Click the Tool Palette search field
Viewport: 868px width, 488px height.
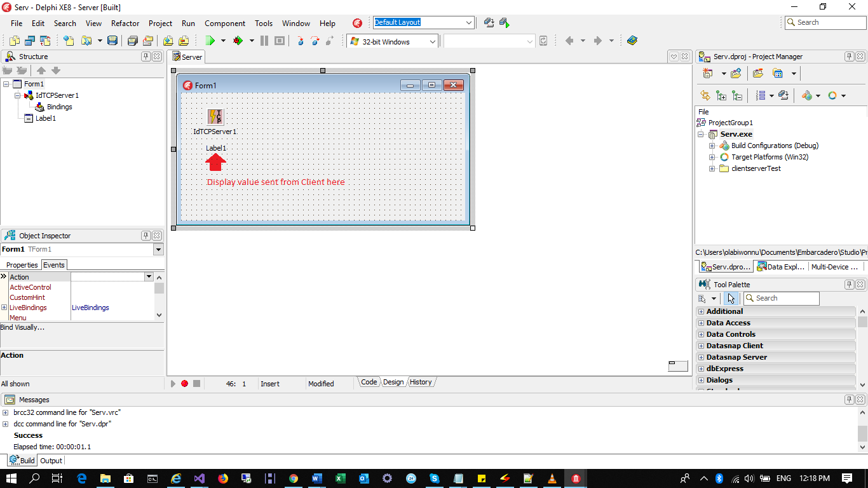(x=781, y=298)
